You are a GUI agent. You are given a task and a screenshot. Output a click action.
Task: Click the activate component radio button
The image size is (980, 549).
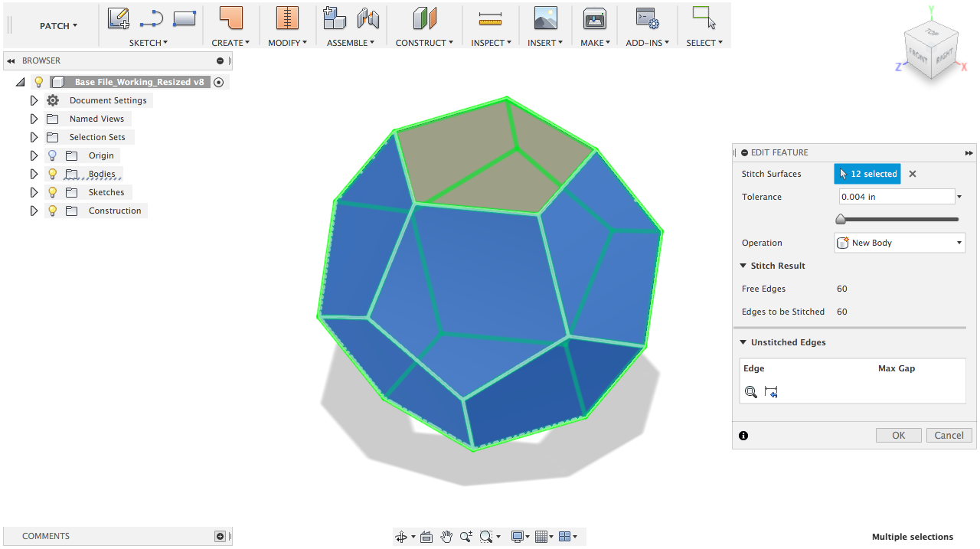point(219,82)
